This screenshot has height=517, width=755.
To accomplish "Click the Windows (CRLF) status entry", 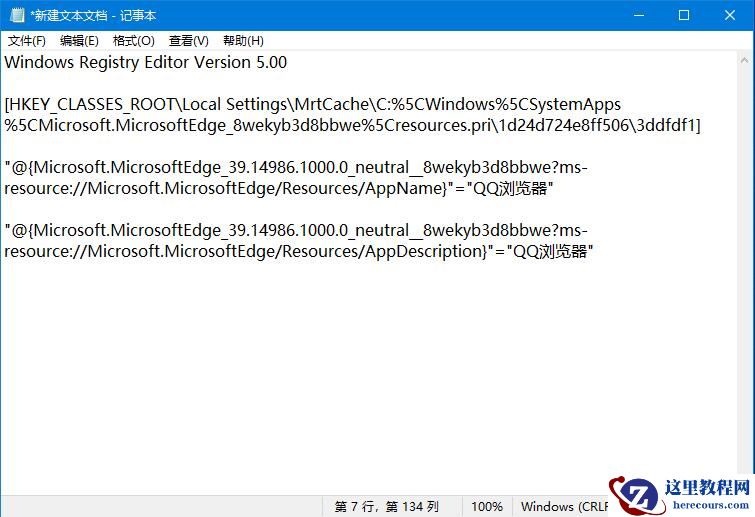I will (564, 506).
